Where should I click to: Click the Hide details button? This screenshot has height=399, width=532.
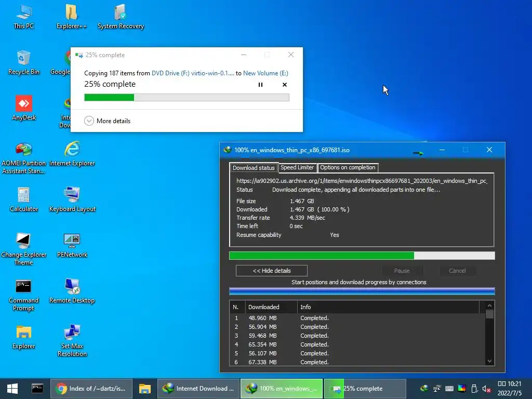[271, 271]
